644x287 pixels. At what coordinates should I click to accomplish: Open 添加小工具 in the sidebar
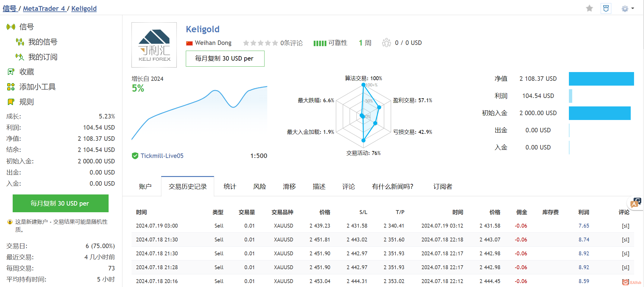(x=38, y=87)
